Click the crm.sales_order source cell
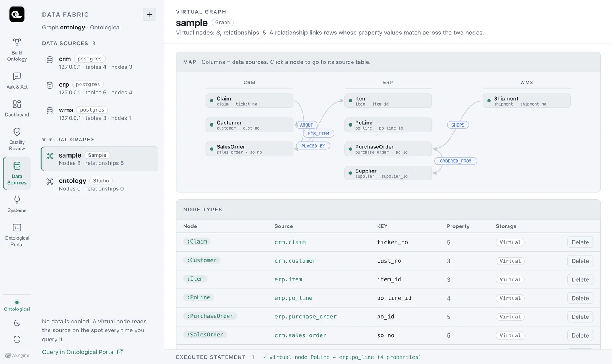This screenshot has width=612, height=364. point(300,335)
